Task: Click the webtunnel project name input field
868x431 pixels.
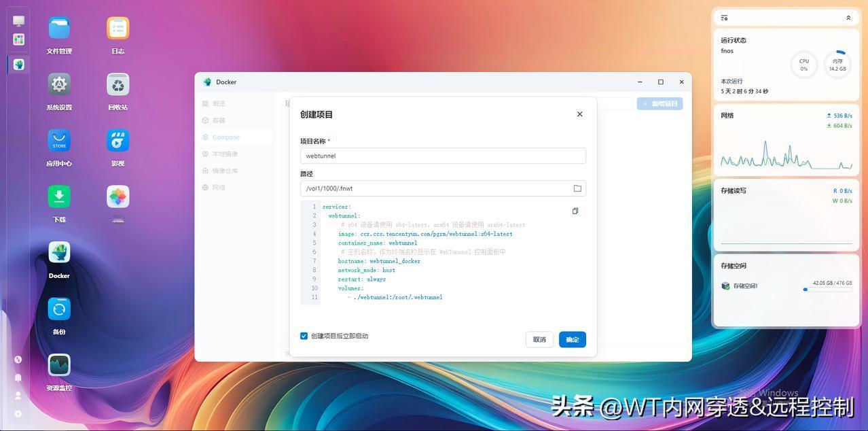Action: pyautogui.click(x=442, y=155)
